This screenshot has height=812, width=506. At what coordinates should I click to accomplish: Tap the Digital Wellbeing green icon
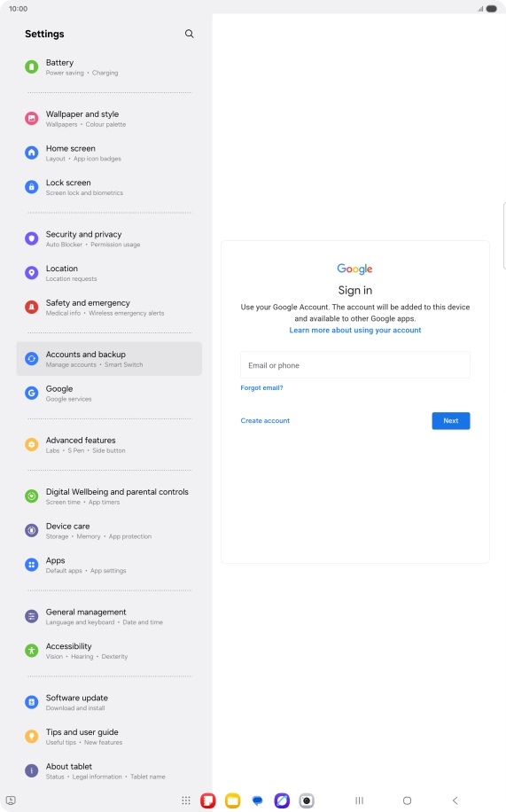[32, 496]
